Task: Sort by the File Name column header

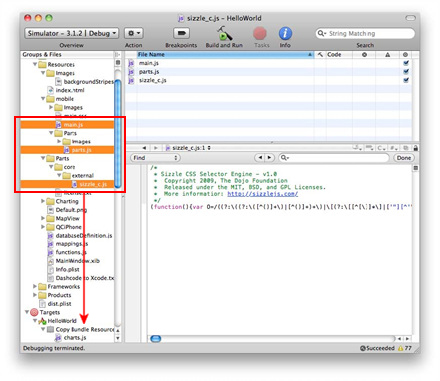Action: pyautogui.click(x=225, y=54)
